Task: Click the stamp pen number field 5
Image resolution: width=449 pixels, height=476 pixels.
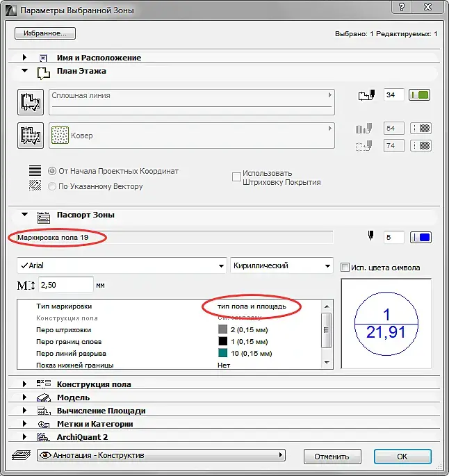Action: tap(393, 237)
